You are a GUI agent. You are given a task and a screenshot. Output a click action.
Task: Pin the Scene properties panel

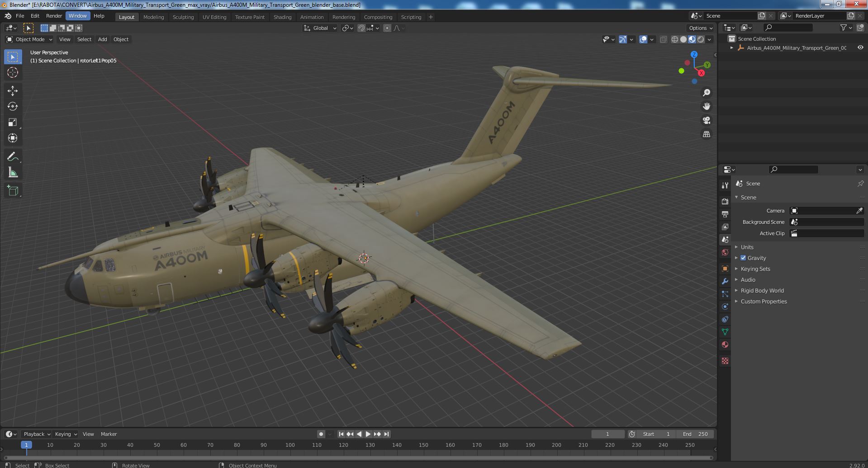860,184
